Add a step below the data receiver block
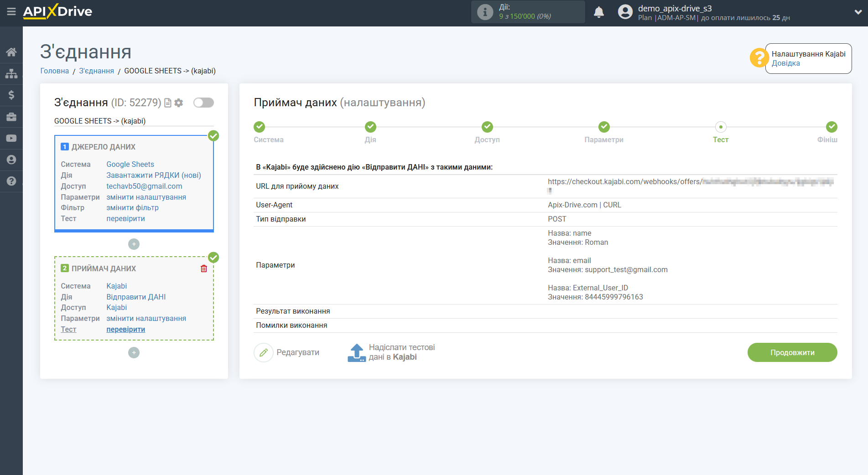Viewport: 868px width, 475px height. 134,353
